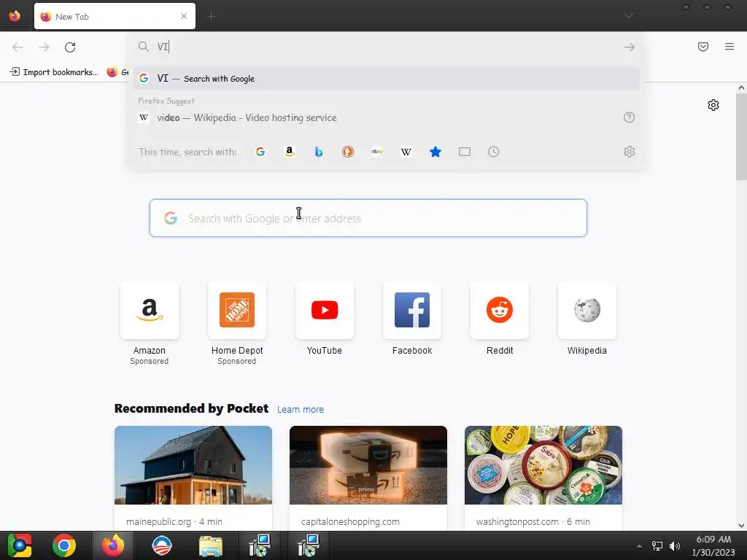Open the network tray icon

[657, 546]
